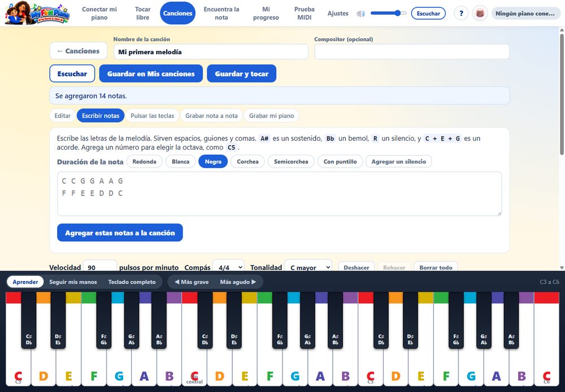
Task: Click Guardar en Mis canciones button
Action: tap(151, 73)
